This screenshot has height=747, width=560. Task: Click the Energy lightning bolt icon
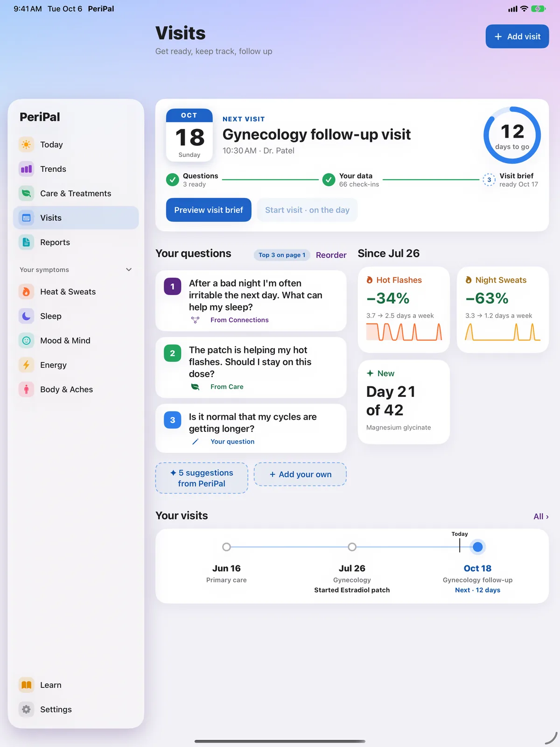tap(27, 365)
